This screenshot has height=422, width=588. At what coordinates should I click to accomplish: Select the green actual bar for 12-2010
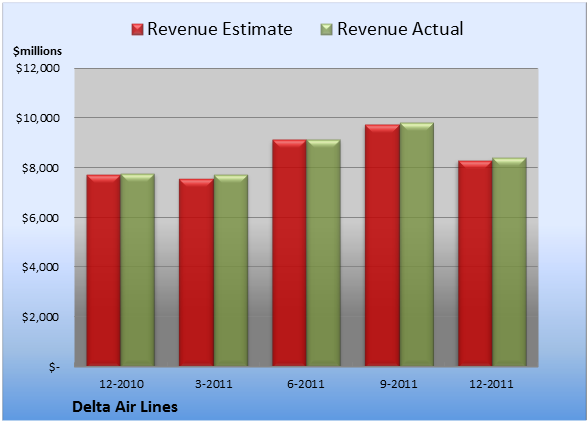[x=138, y=270]
